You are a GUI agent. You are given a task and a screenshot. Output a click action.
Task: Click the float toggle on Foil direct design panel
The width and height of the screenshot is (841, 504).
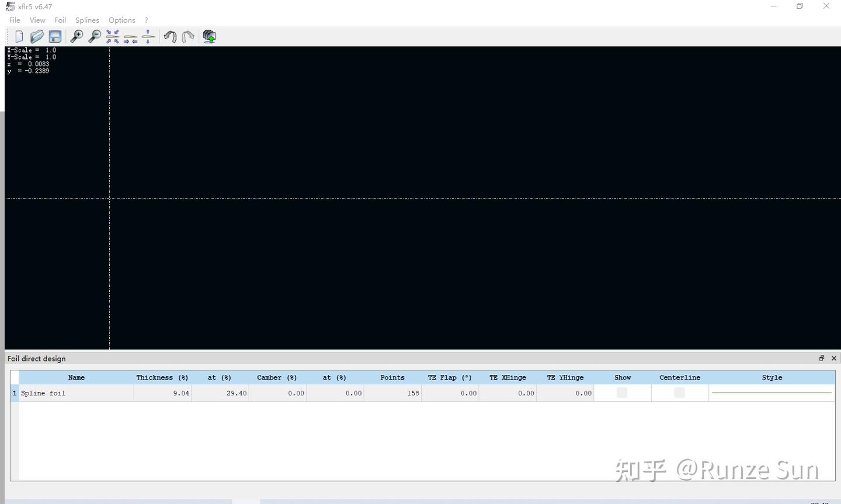(x=821, y=358)
